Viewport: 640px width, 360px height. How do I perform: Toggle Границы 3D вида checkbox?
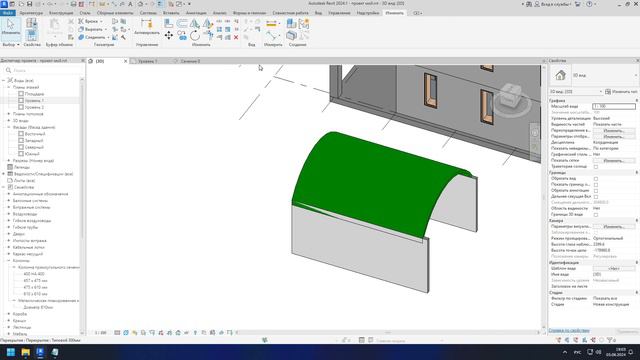click(596, 214)
